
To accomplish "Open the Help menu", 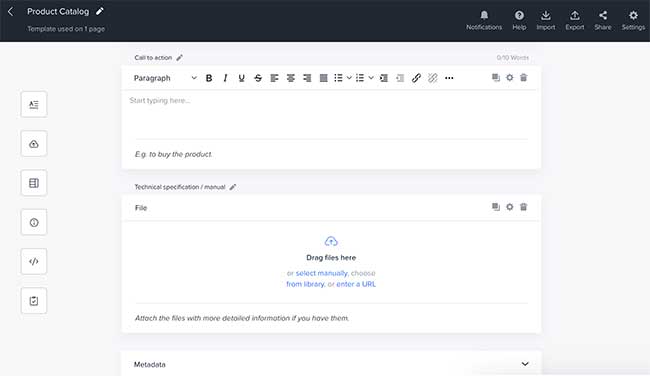I will 519,20.
